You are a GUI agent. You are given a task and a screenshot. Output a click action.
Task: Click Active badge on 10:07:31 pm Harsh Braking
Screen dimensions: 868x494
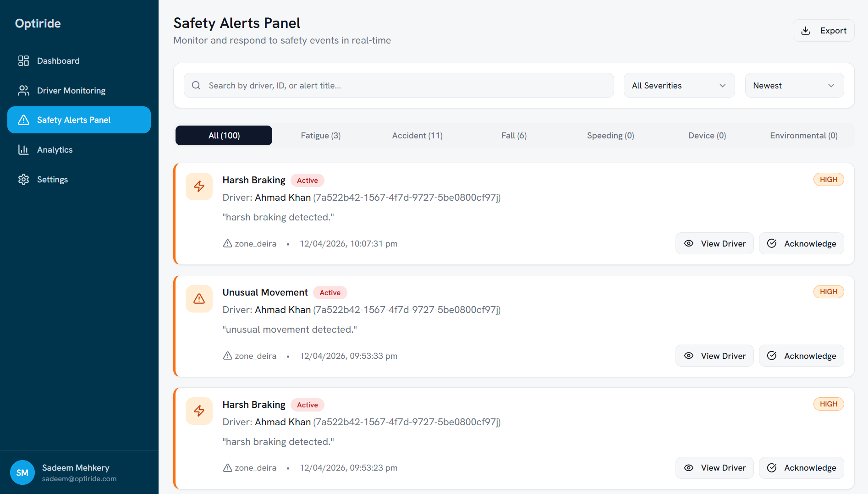tap(307, 180)
